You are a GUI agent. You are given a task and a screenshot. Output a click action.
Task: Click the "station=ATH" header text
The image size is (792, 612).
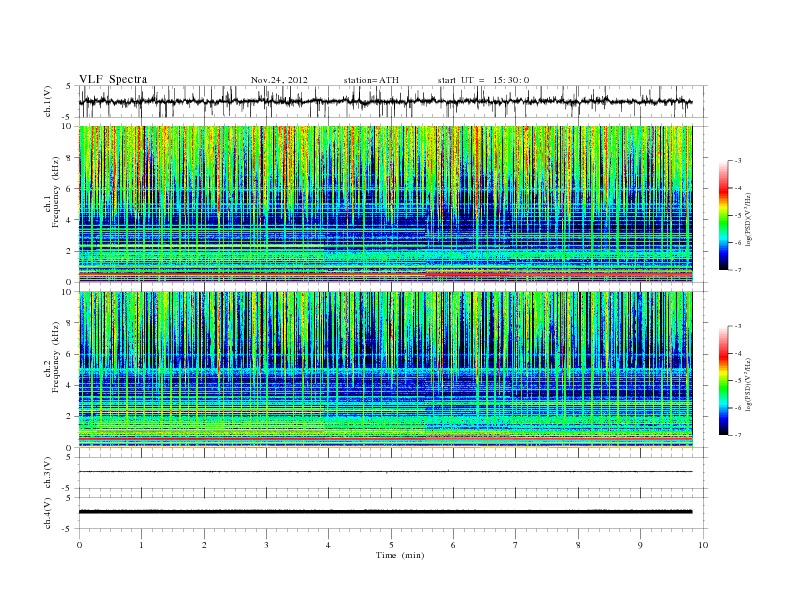pos(371,80)
